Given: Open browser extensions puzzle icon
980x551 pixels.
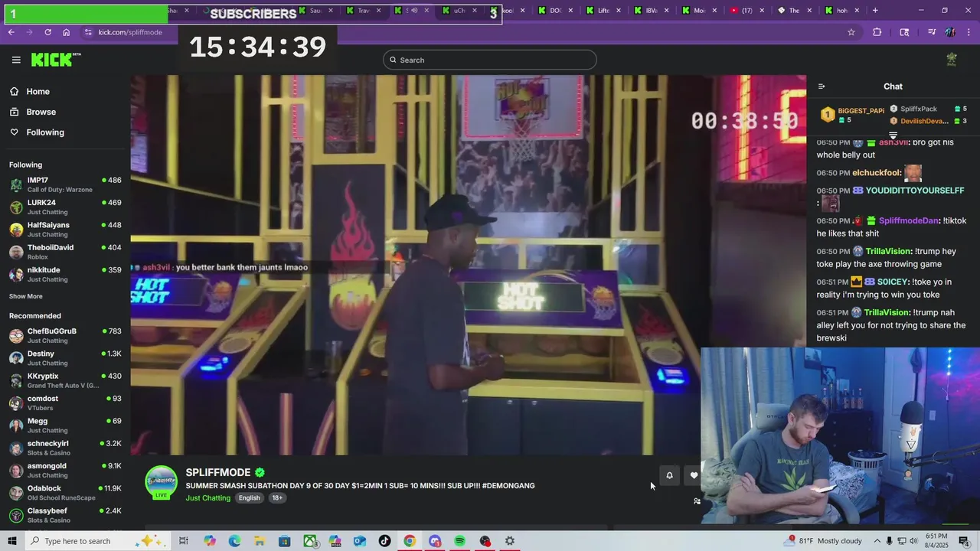Looking at the screenshot, I should [877, 32].
